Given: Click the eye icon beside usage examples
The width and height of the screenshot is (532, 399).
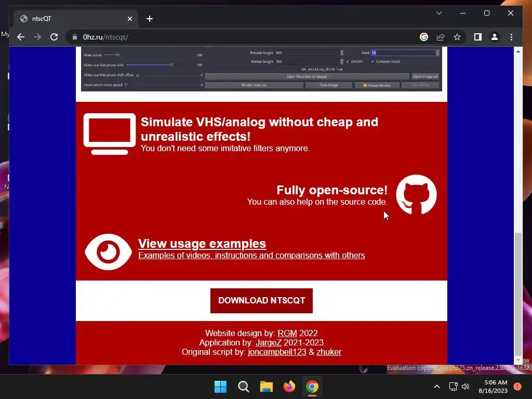Looking at the screenshot, I should click(108, 252).
